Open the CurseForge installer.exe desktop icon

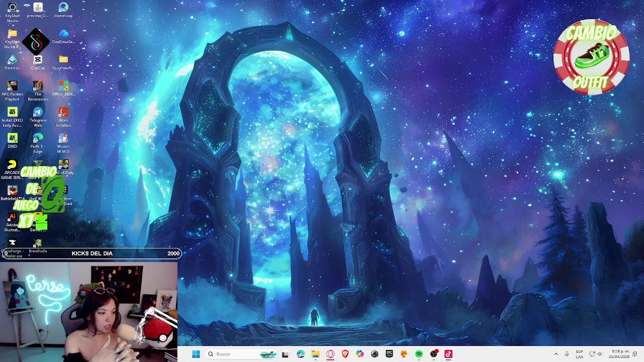pos(12,248)
